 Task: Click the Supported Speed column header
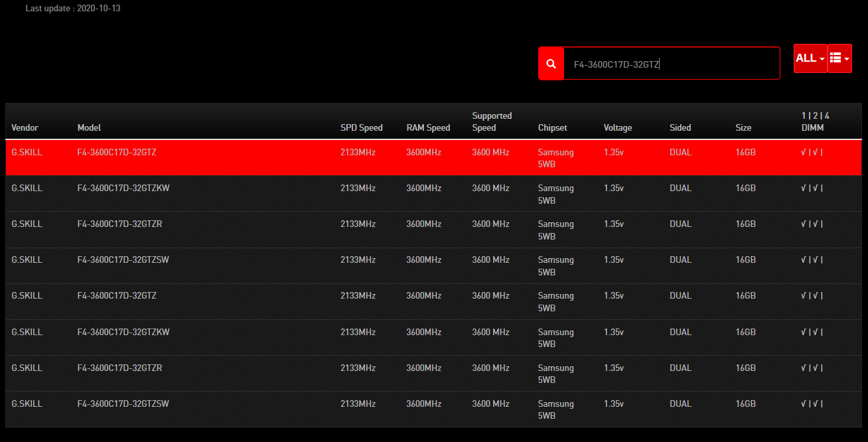pyautogui.click(x=492, y=121)
